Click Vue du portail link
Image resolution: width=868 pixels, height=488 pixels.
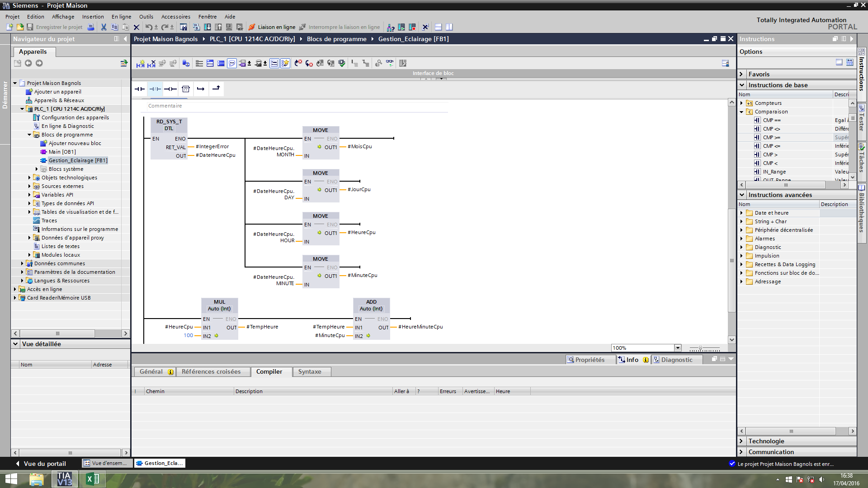point(44,464)
